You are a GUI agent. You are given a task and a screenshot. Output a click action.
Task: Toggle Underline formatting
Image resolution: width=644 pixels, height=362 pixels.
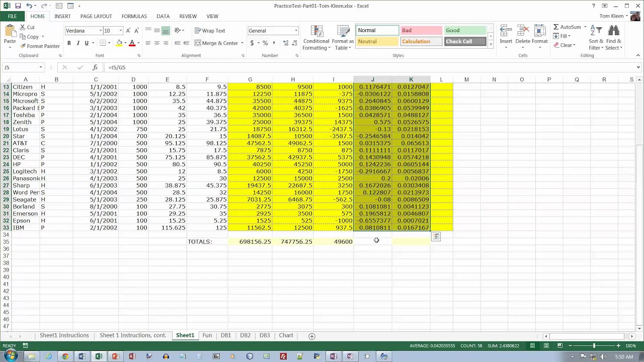click(87, 43)
